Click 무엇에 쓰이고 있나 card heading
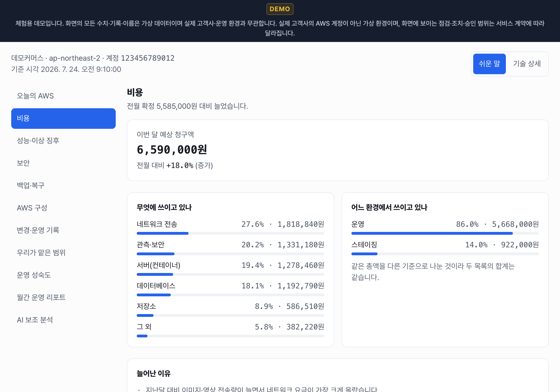Image resolution: width=560 pixels, height=392 pixels. point(164,207)
